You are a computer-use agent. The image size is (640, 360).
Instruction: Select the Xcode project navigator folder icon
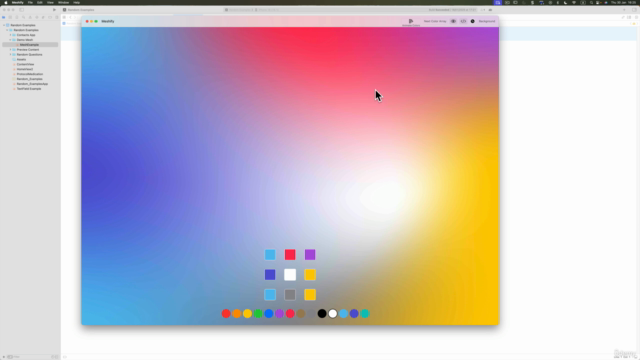(4, 17)
